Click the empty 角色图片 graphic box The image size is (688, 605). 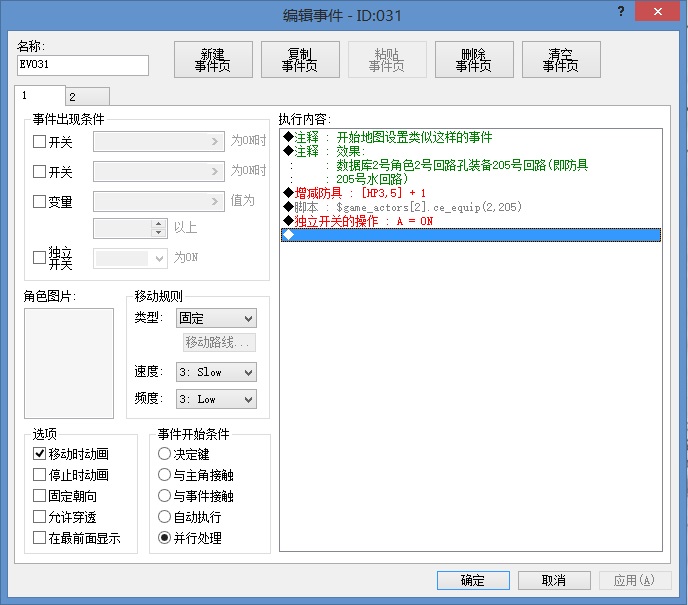tap(69, 363)
